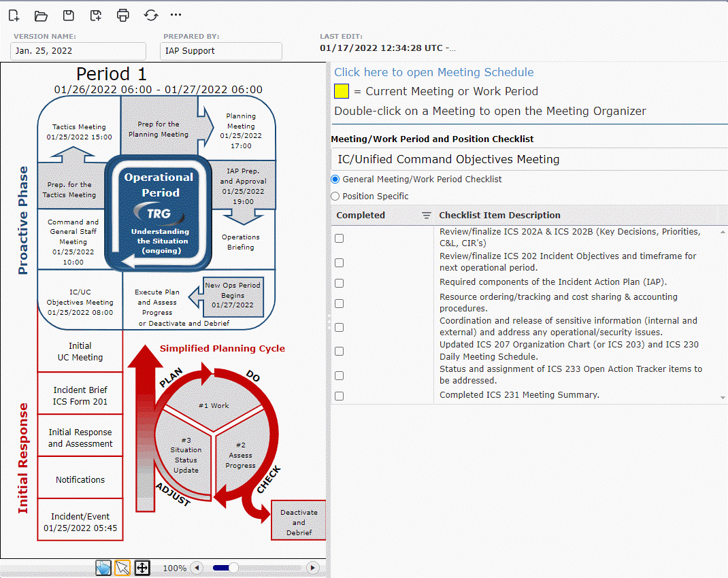Select the Position Specific radio button

coord(335,197)
